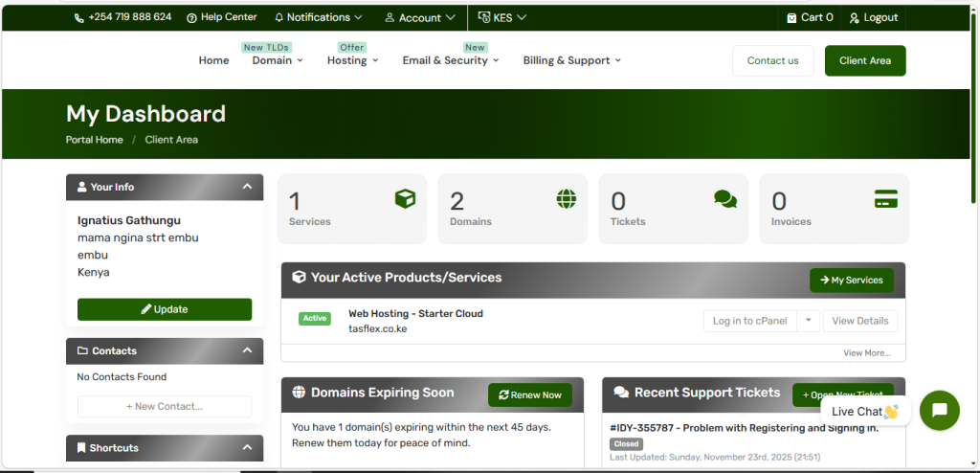Click the Client Area breadcrumb
The image size is (980, 473).
pos(171,140)
